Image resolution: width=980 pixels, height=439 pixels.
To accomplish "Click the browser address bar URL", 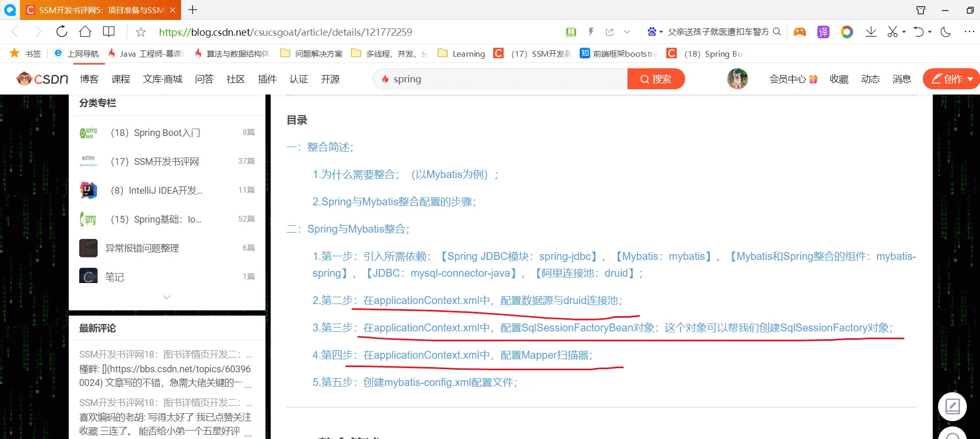I will pyautogui.click(x=285, y=32).
